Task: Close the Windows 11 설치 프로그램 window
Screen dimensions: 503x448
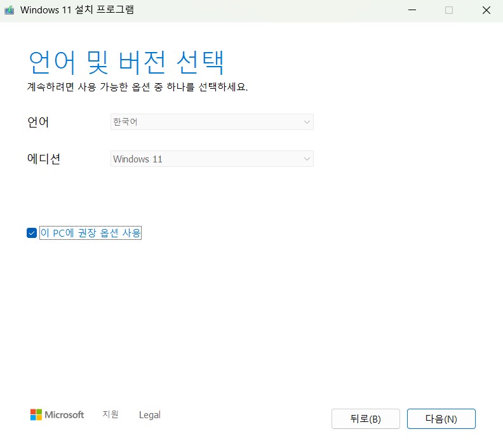Action: pyautogui.click(x=486, y=10)
